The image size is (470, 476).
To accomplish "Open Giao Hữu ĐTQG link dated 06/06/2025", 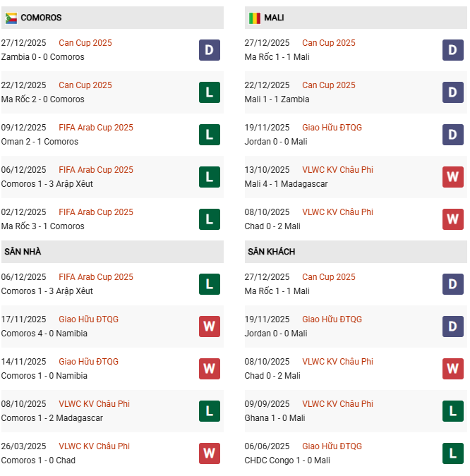I will 332,446.
